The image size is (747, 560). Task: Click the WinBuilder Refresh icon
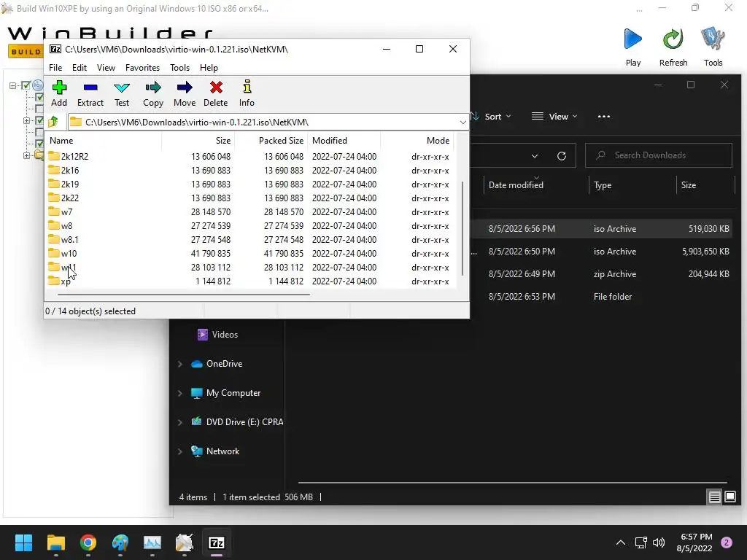pos(673,39)
